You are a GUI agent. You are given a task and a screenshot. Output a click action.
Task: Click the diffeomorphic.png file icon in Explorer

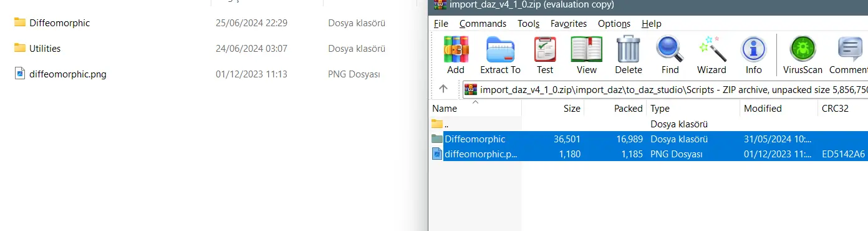(19, 74)
